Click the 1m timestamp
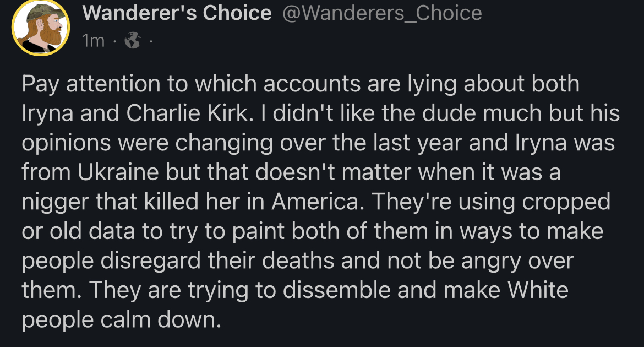 click(92, 40)
